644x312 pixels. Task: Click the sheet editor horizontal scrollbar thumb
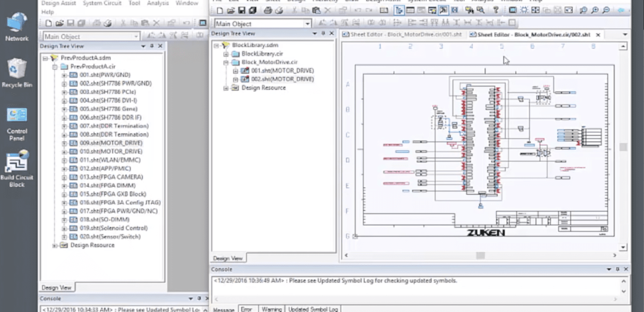tap(480, 255)
